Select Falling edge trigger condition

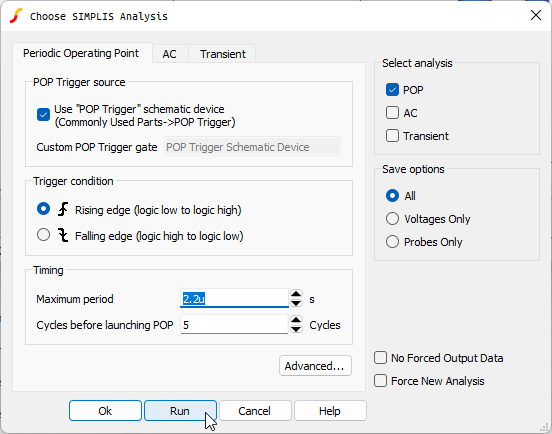(x=43, y=234)
